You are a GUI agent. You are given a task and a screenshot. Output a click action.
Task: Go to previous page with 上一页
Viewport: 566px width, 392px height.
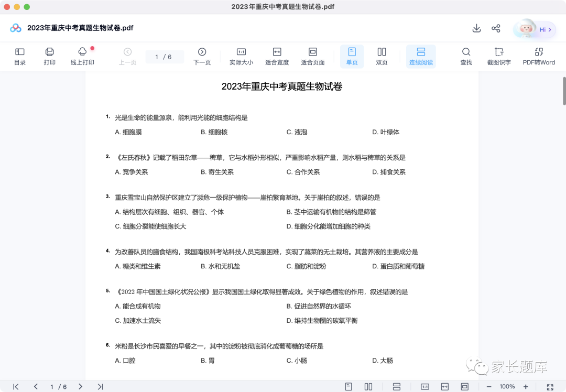127,56
